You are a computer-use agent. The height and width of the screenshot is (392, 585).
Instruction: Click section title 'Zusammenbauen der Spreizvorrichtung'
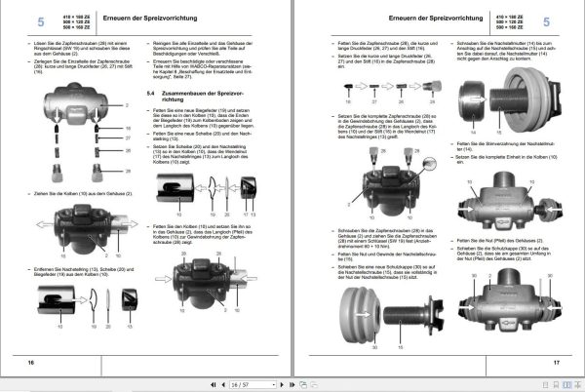click(202, 97)
